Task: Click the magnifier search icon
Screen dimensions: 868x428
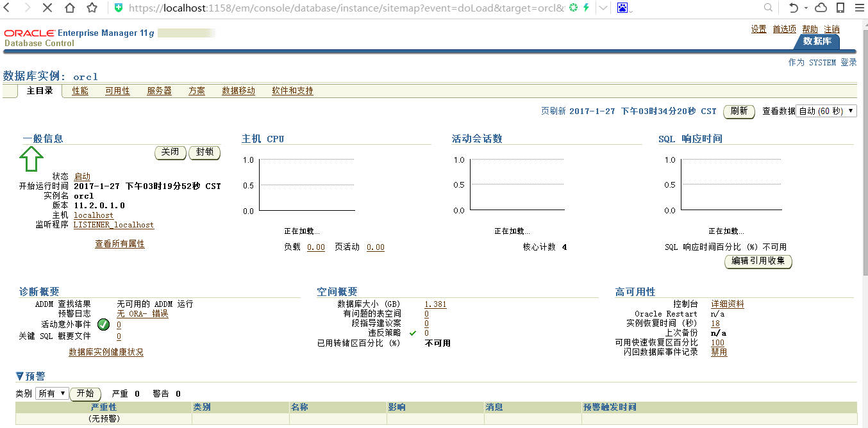Action: point(768,8)
